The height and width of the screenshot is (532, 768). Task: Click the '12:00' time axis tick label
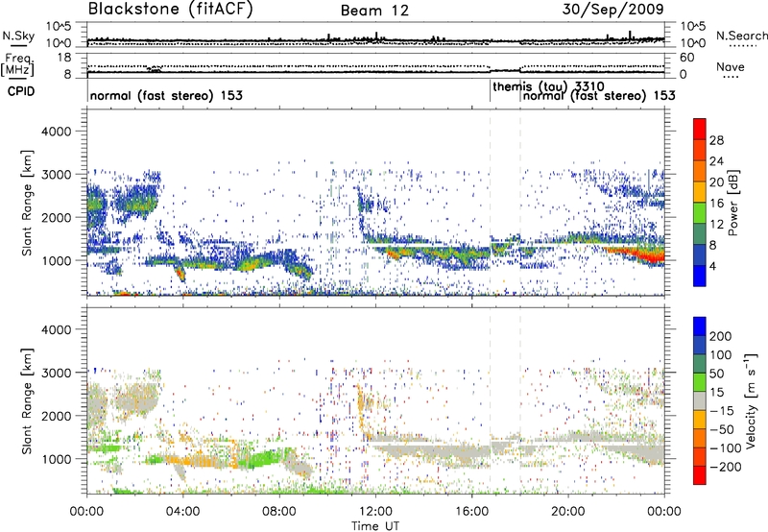click(375, 512)
